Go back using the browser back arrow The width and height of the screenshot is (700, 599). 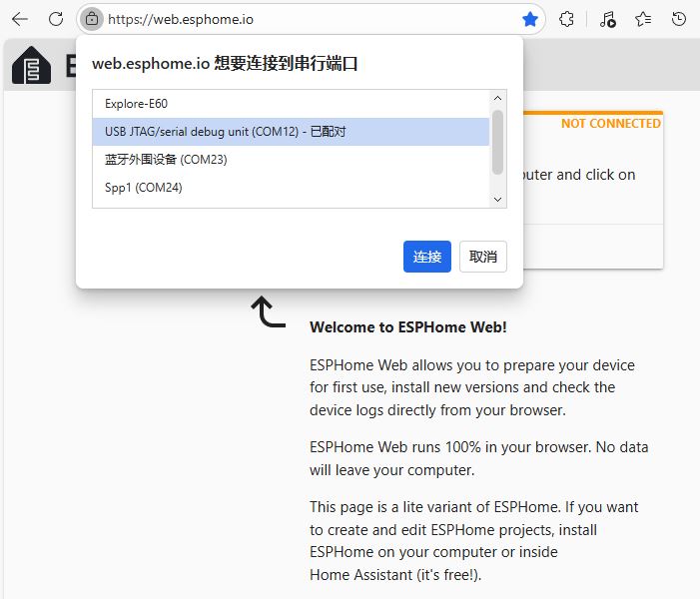click(x=20, y=19)
